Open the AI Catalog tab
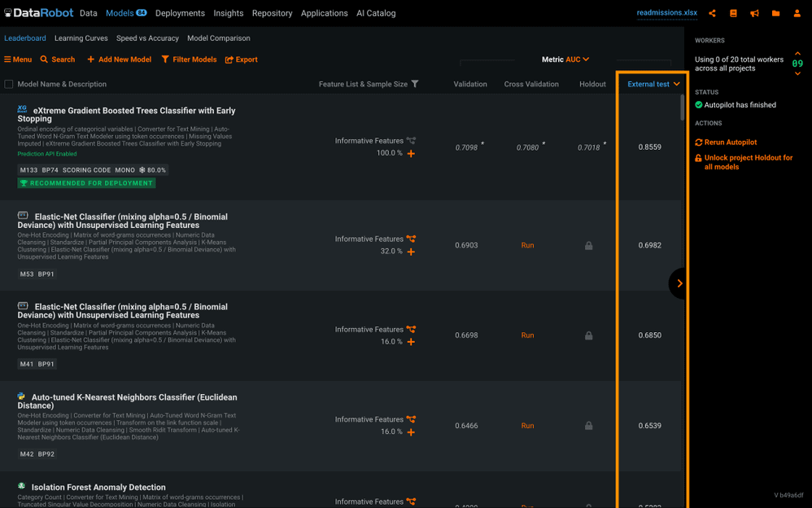The image size is (812, 508). pos(376,14)
